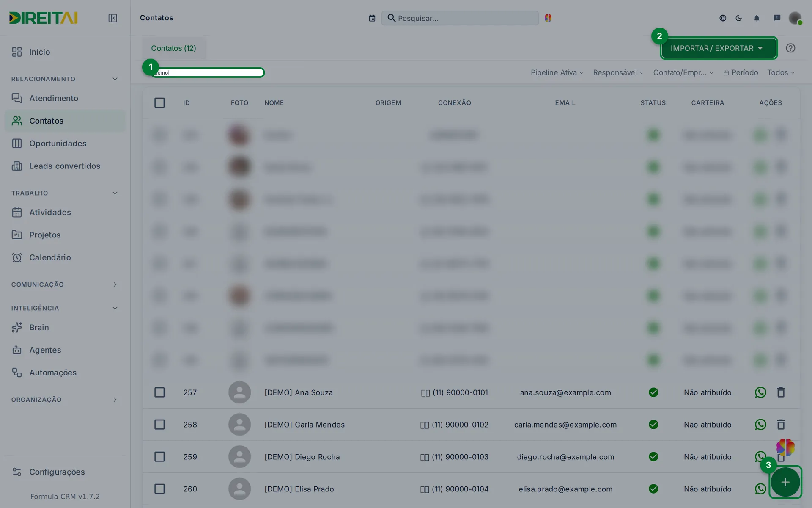This screenshot has height=508, width=812.
Task: Click the colorful brain icon near search
Action: [x=548, y=18]
